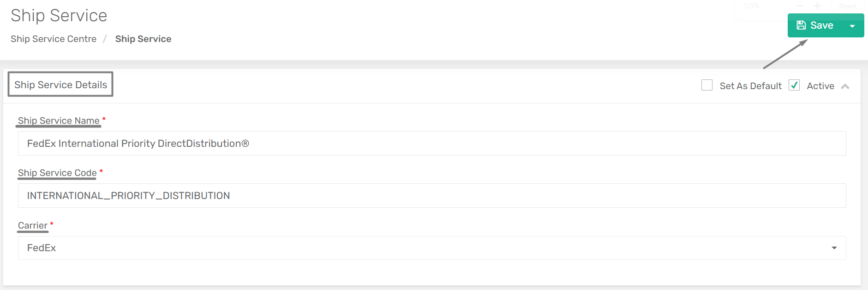
Task: Enable the Set As Default checkbox
Action: (x=706, y=85)
